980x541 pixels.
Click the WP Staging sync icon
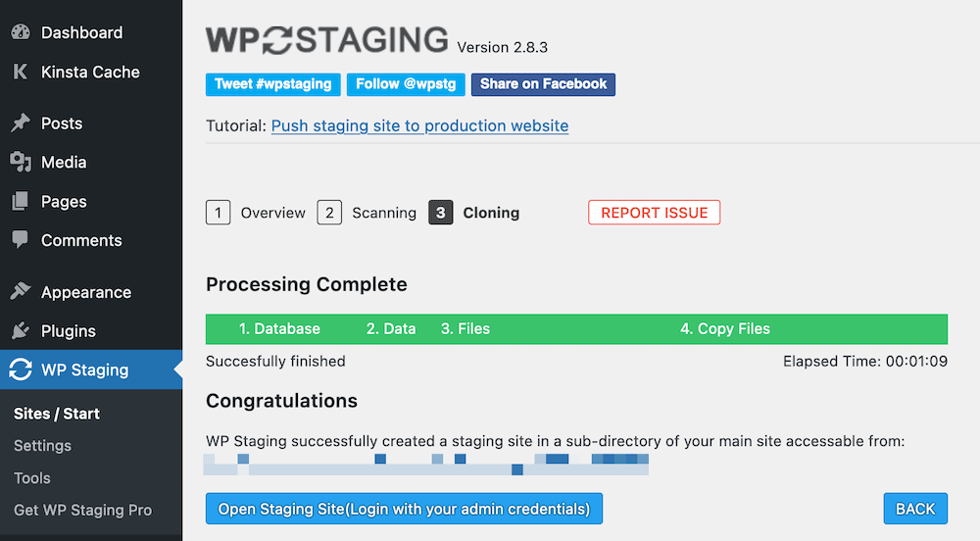[x=21, y=370]
